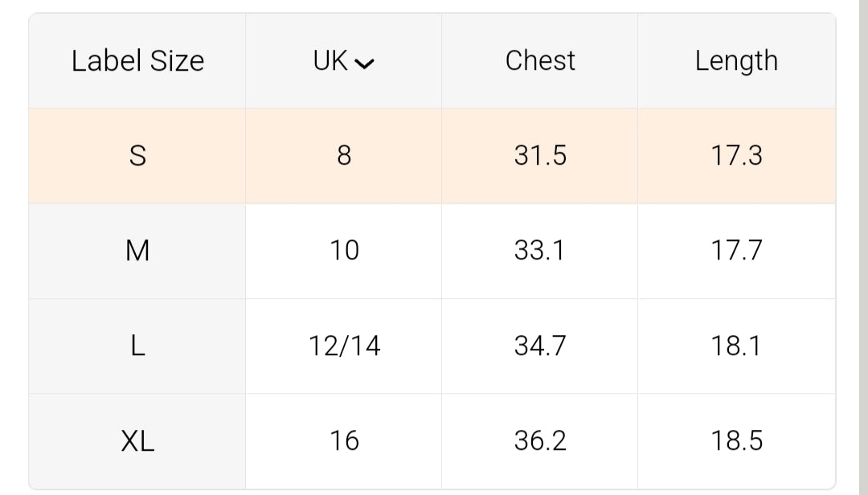This screenshot has width=868, height=495.
Task: Click chest measurement 31.5
Action: coord(540,156)
